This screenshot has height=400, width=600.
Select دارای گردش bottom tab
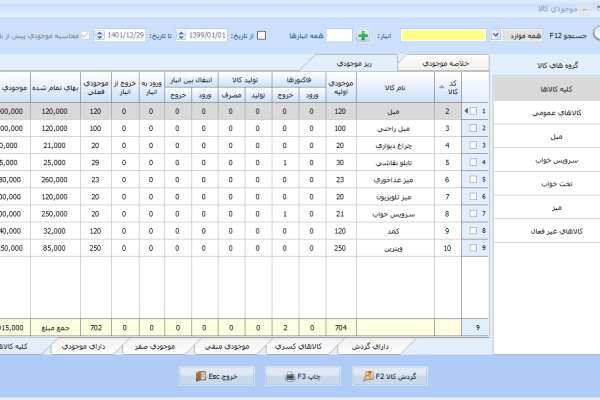pos(370,347)
